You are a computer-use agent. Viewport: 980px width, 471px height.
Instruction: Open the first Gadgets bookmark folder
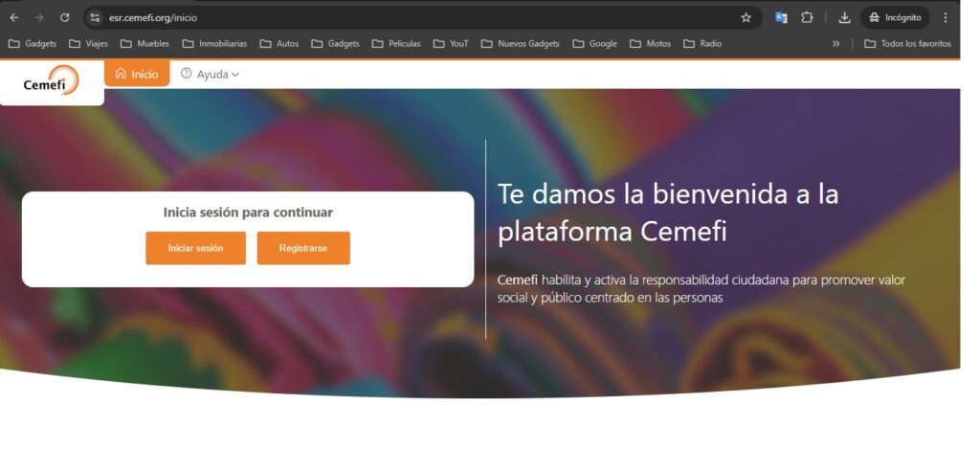click(32, 44)
